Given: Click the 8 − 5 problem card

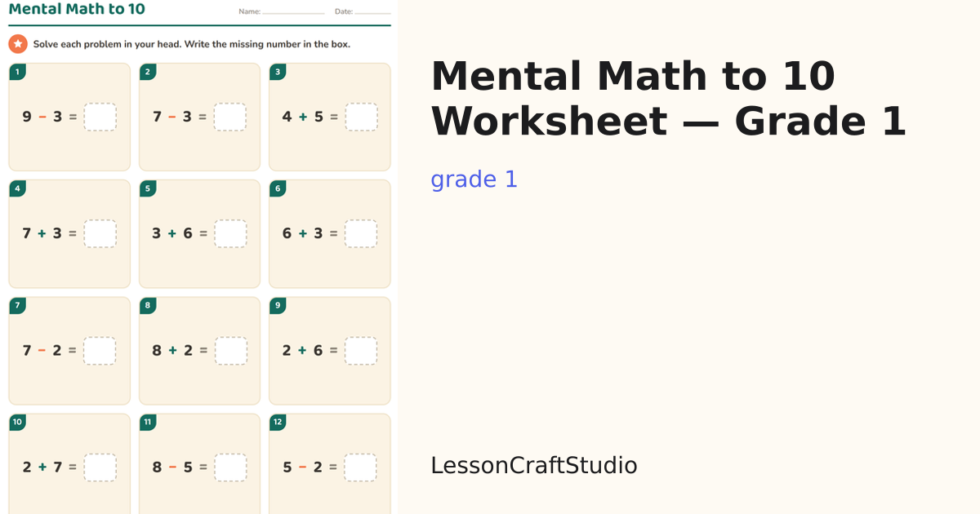Looking at the screenshot, I should tap(199, 463).
